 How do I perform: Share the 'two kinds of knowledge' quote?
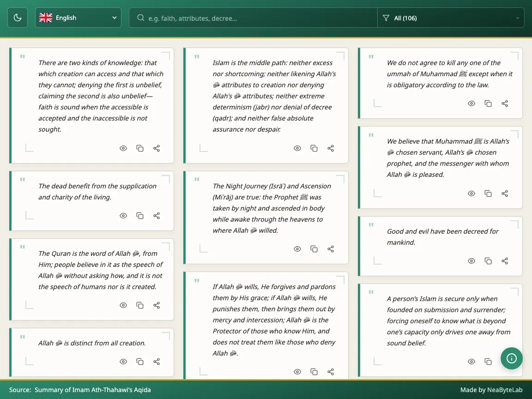(157, 148)
